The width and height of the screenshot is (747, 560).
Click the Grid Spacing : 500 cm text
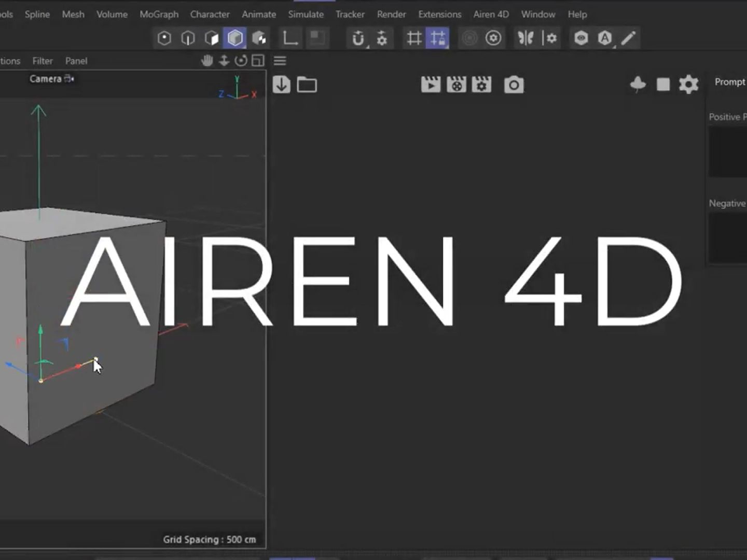(210, 540)
